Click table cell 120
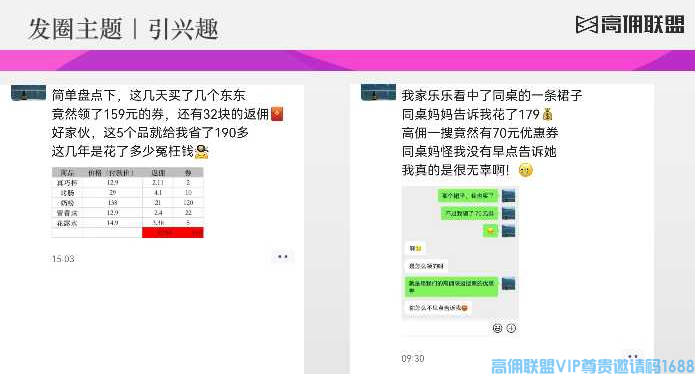The height and width of the screenshot is (374, 695). (188, 203)
